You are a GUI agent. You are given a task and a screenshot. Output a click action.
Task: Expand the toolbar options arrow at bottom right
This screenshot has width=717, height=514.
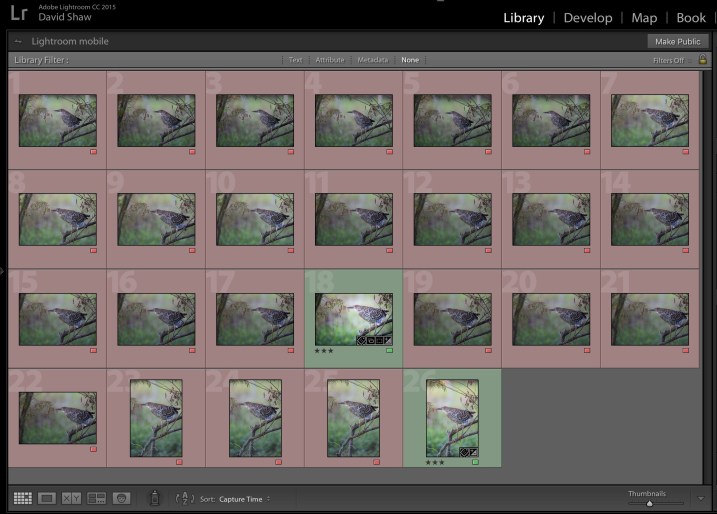pos(702,498)
